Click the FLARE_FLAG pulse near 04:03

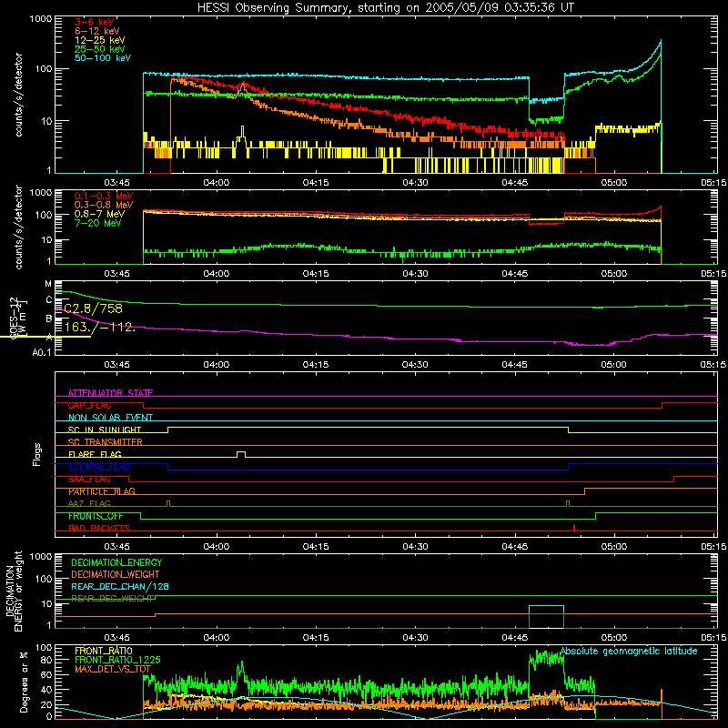241,453
